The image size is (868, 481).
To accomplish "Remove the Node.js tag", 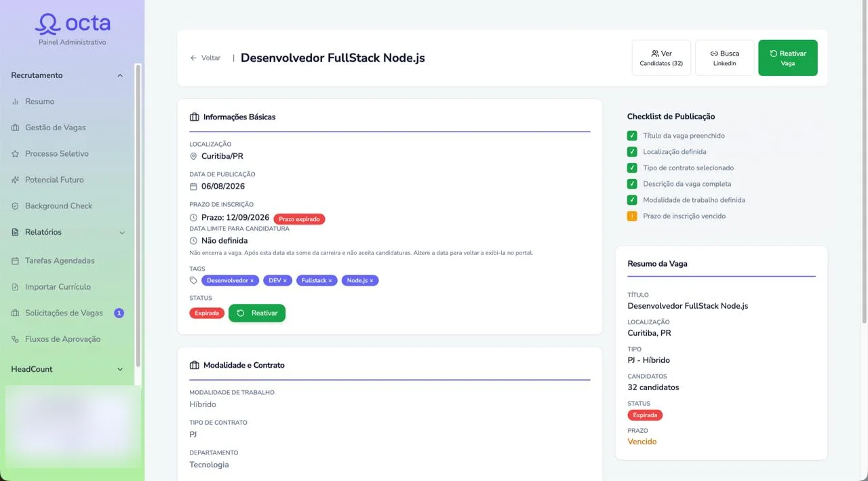I will (372, 280).
